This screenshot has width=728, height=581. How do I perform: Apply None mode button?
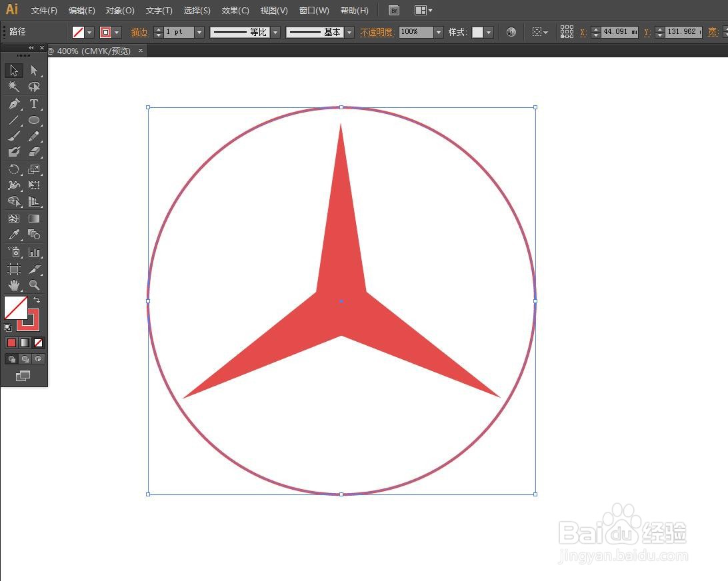point(39,342)
